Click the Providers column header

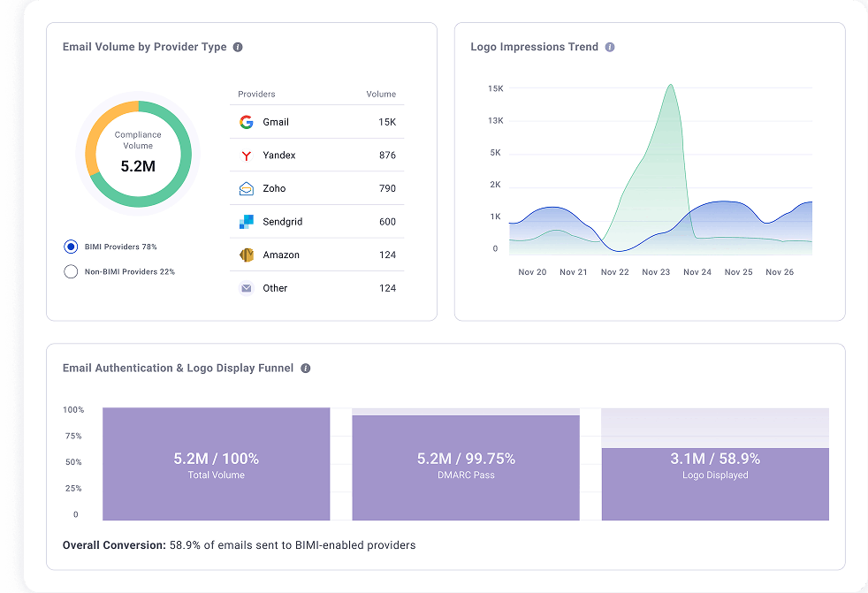(256, 95)
